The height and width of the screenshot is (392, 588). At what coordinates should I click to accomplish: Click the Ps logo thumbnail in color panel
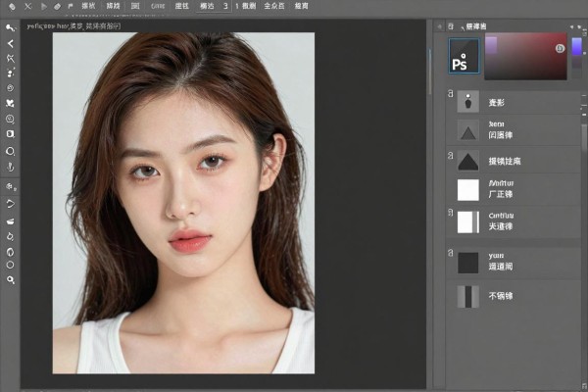point(465,56)
